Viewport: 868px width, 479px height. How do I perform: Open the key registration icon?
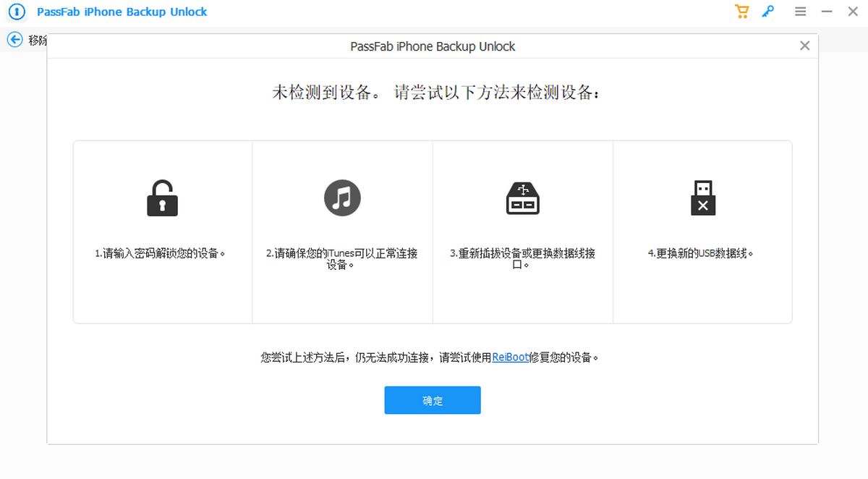pyautogui.click(x=768, y=12)
